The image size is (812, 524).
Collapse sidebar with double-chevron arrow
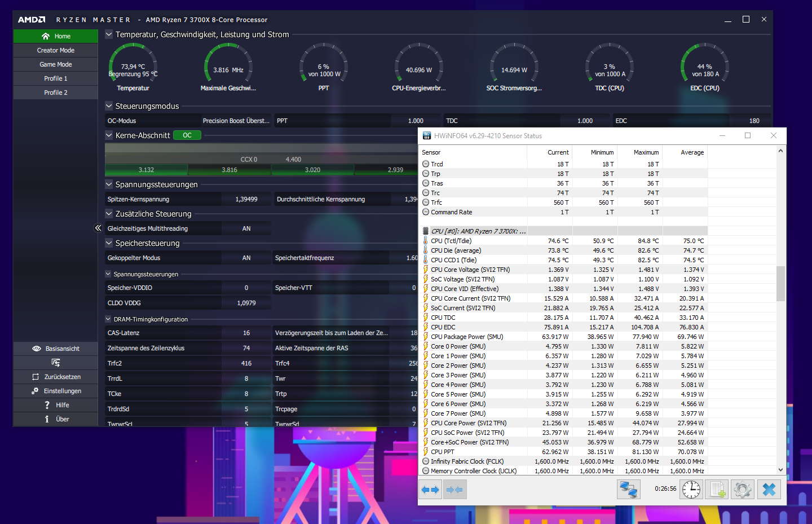pyautogui.click(x=98, y=228)
